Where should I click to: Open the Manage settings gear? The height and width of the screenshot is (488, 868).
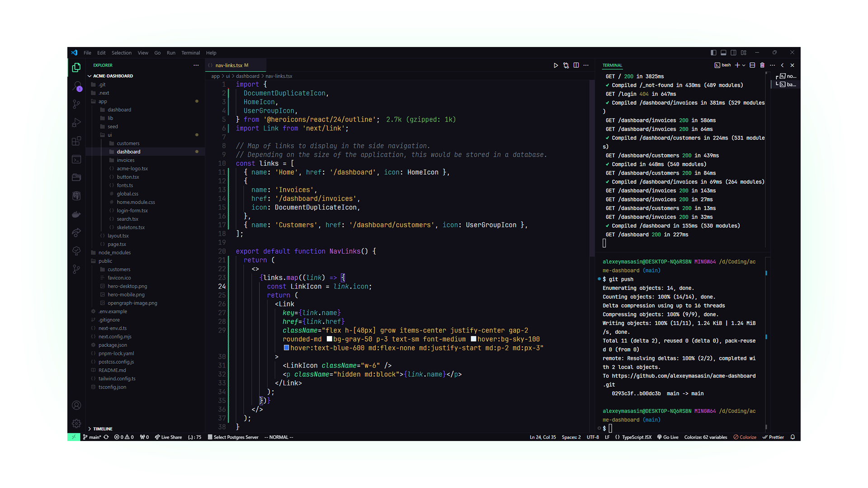click(x=76, y=423)
